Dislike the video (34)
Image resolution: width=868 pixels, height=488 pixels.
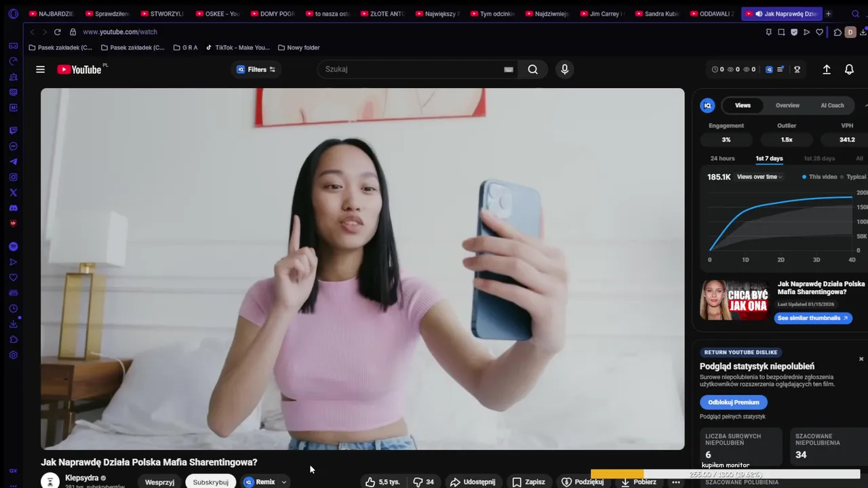[424, 482]
